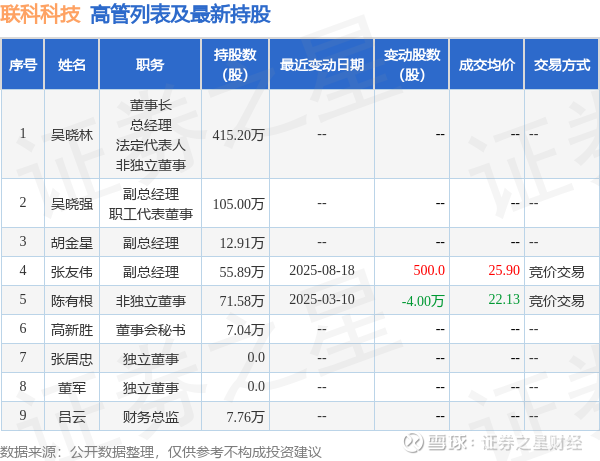Click the name 董军
This screenshot has width=600, height=461.
(72, 388)
